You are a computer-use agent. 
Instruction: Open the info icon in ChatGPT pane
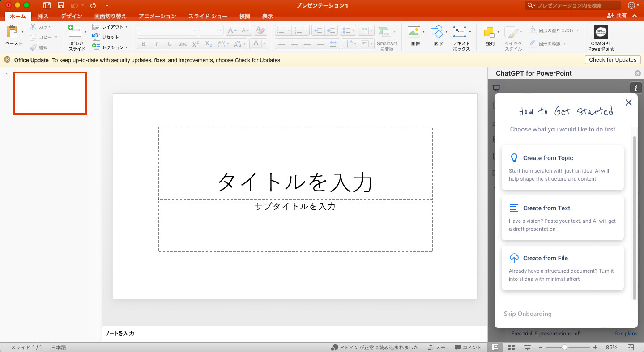(635, 88)
